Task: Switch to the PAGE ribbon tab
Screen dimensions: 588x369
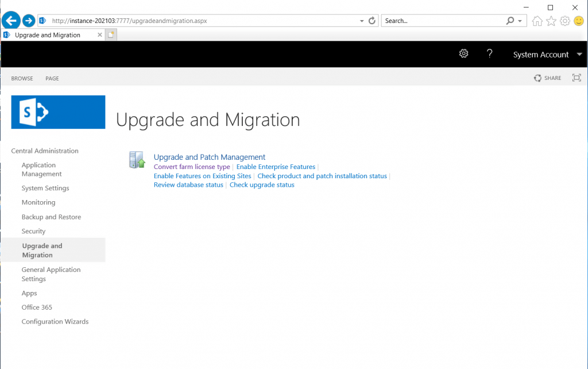Action: [x=52, y=78]
